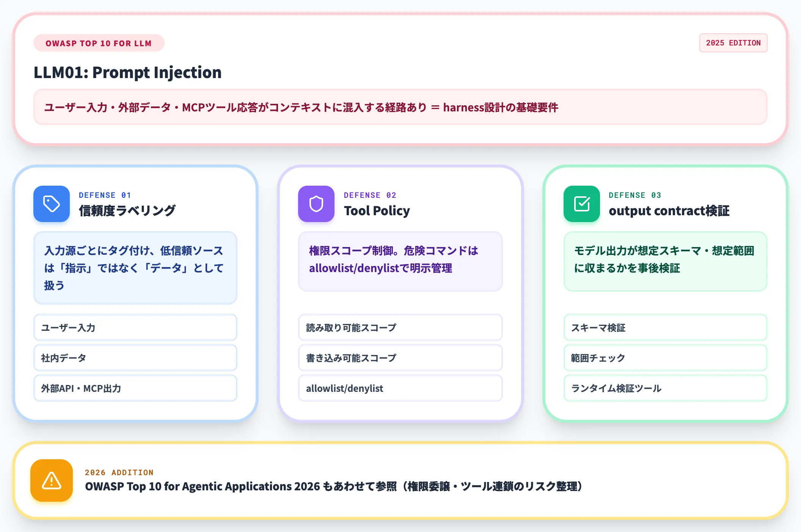Select the LLM01: Prompt Injection heading

(x=127, y=72)
